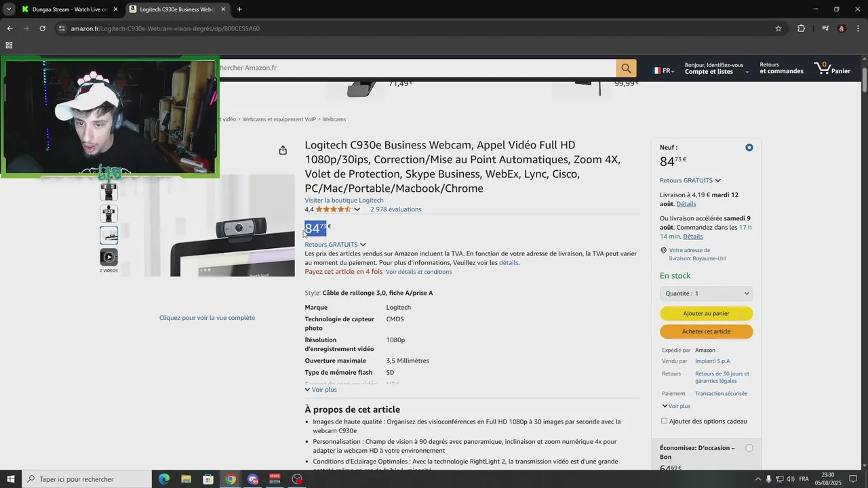Launch Microsoft Edge from the taskbar
The image size is (868, 488).
[164, 479]
